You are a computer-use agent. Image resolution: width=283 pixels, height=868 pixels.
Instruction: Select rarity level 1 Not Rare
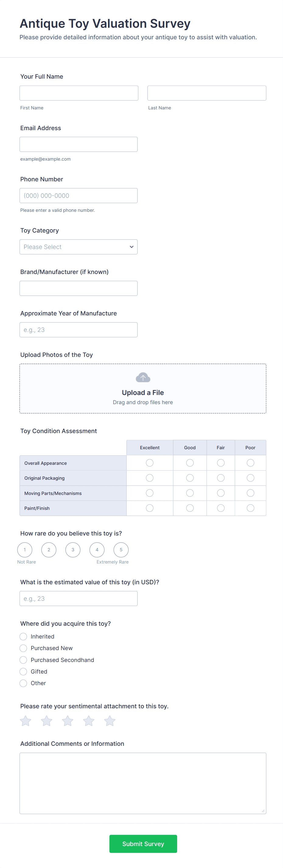(x=25, y=550)
